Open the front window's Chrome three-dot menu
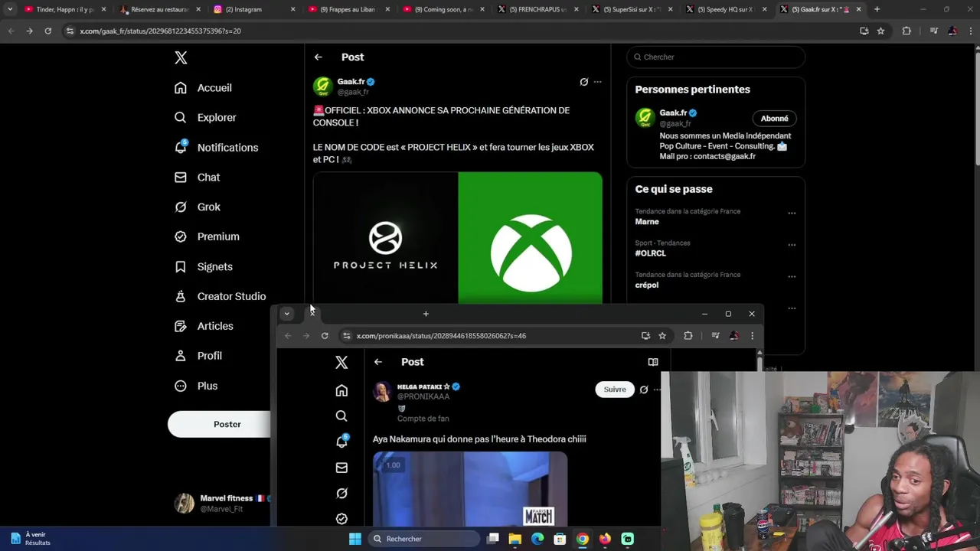 (x=752, y=336)
